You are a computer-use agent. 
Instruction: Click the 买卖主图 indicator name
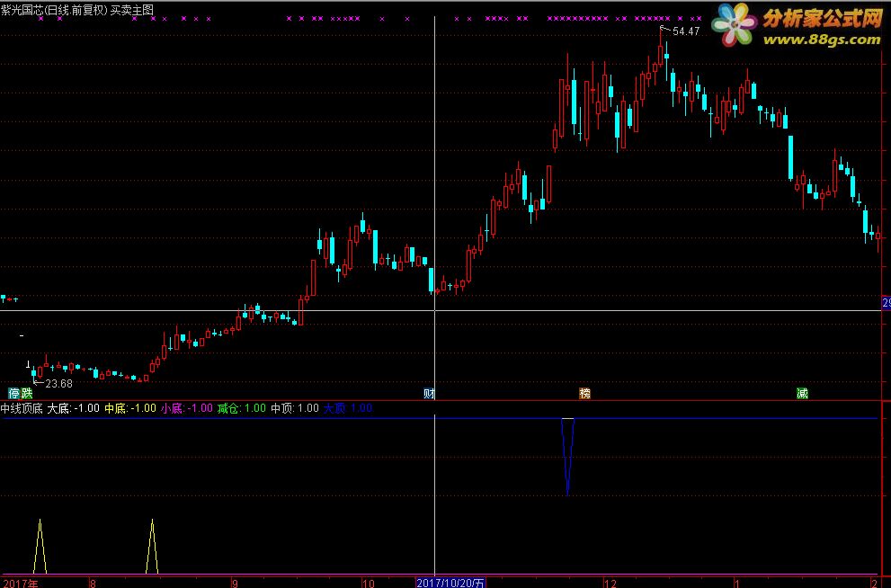click(132, 10)
